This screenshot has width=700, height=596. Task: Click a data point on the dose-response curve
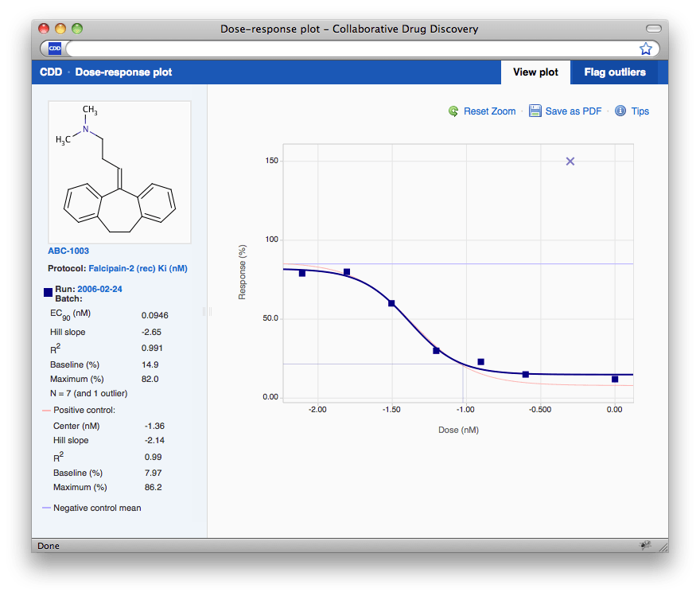click(393, 302)
